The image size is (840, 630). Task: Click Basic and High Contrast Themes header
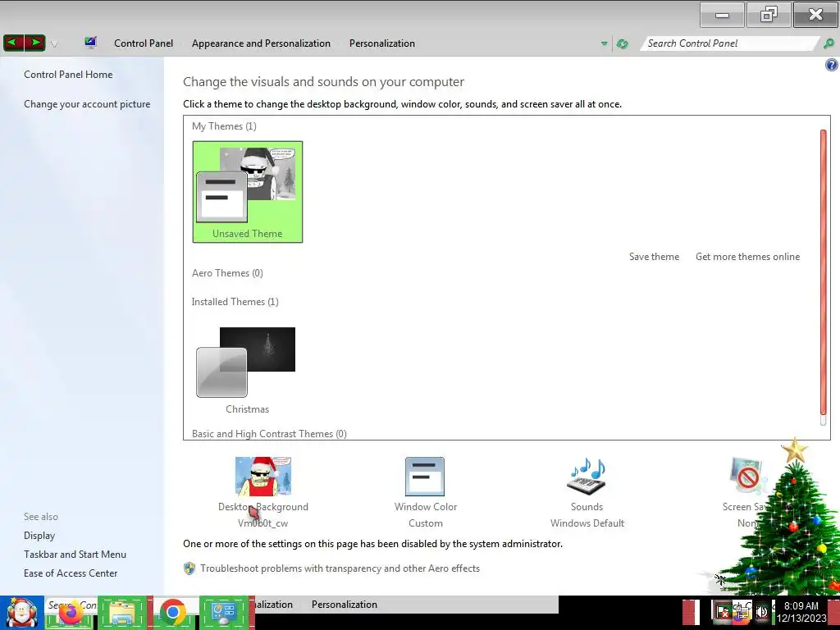click(x=269, y=433)
